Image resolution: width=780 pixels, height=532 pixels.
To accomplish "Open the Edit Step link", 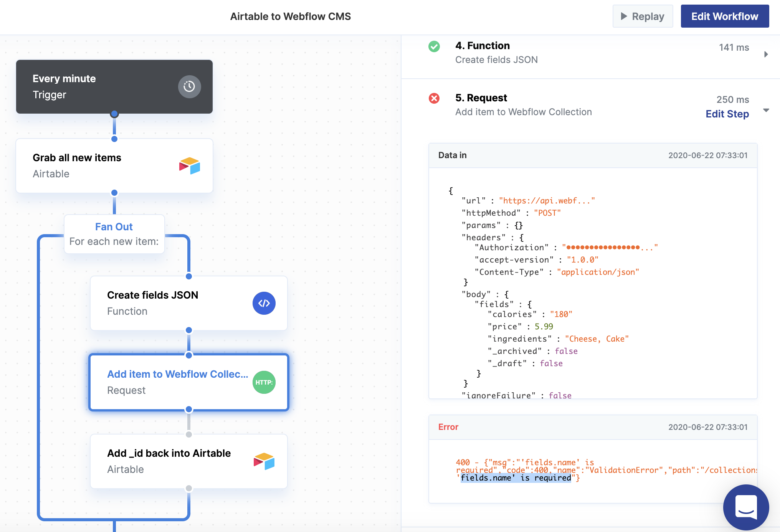I will 727,114.
